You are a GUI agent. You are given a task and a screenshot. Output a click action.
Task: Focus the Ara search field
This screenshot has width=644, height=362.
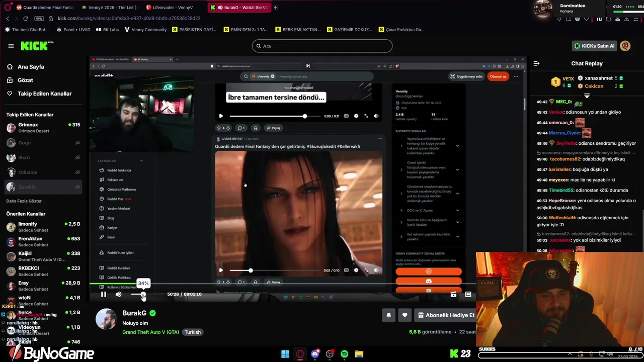tap(322, 46)
